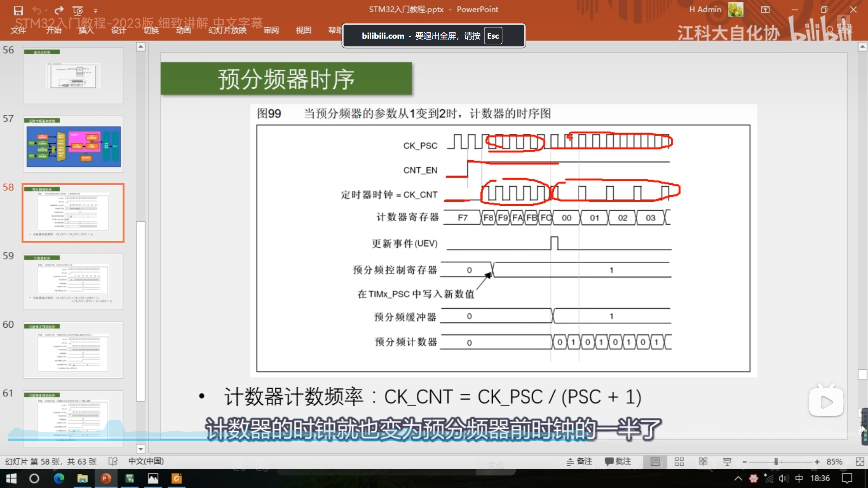Select slide 59 thumbnail

point(73,281)
